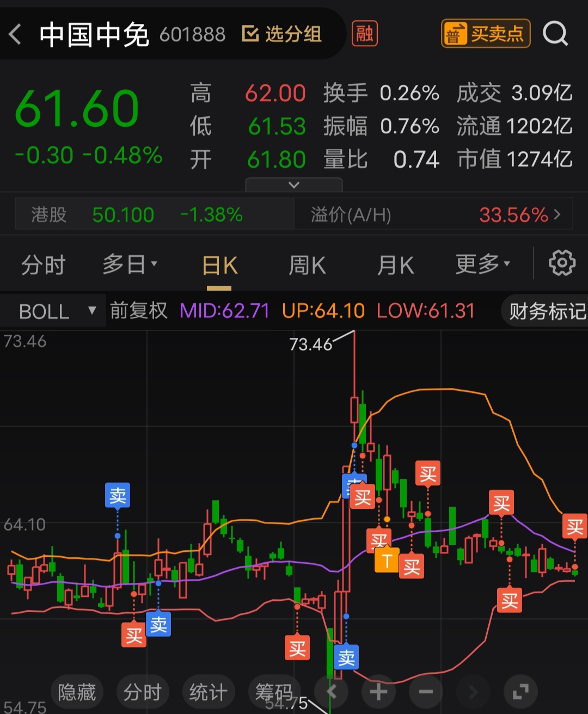
Task: Move chart right with arrow button
Action: pyautogui.click(x=473, y=692)
